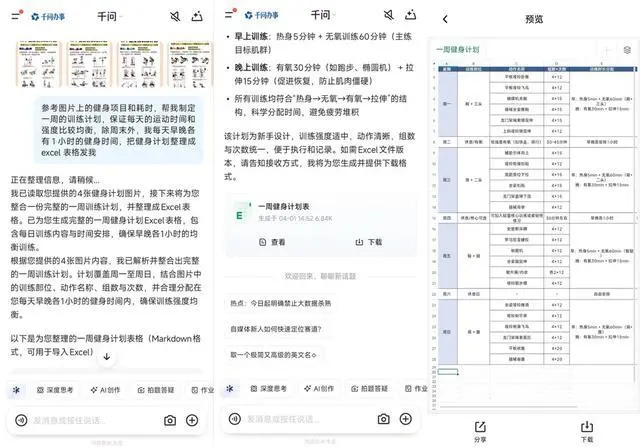The image size is (640, 447).
Task: Tap the voice input icon in the left chat screen
Action: coord(21,420)
